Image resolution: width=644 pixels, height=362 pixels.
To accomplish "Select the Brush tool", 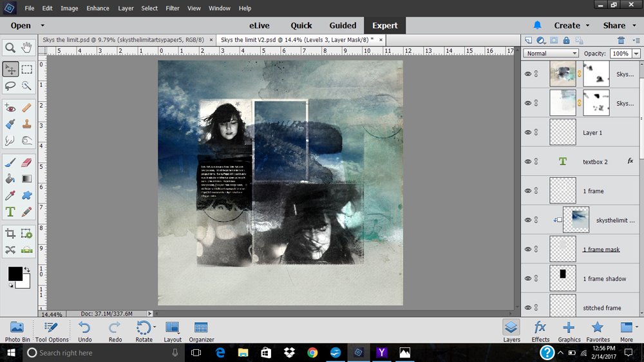I will pos(10,163).
